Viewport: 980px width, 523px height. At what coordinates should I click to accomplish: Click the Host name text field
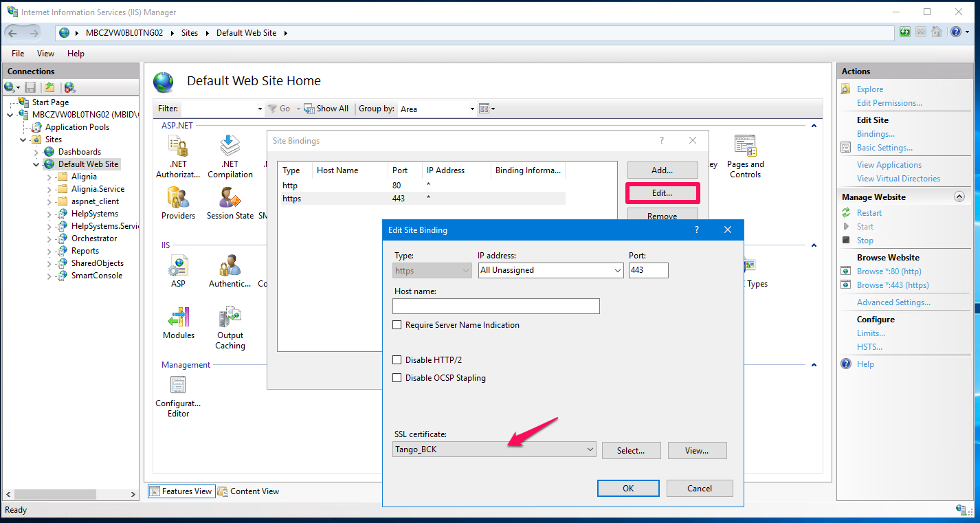pyautogui.click(x=495, y=306)
